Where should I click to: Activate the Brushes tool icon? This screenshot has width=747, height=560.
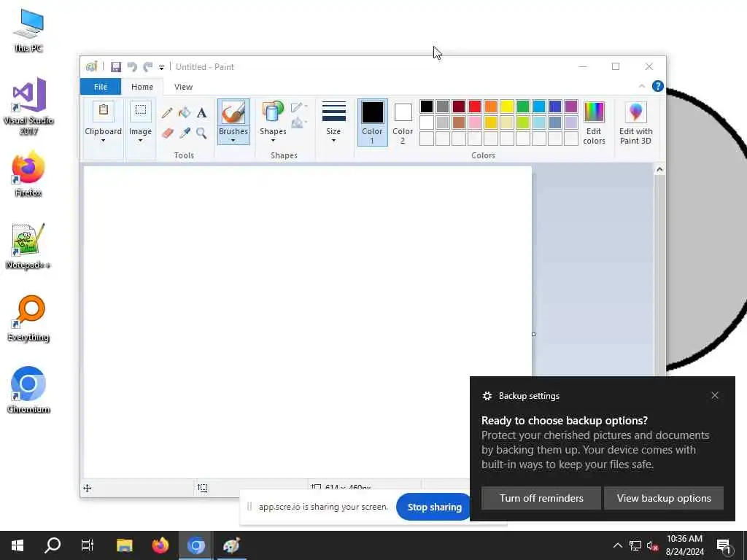pos(233,113)
